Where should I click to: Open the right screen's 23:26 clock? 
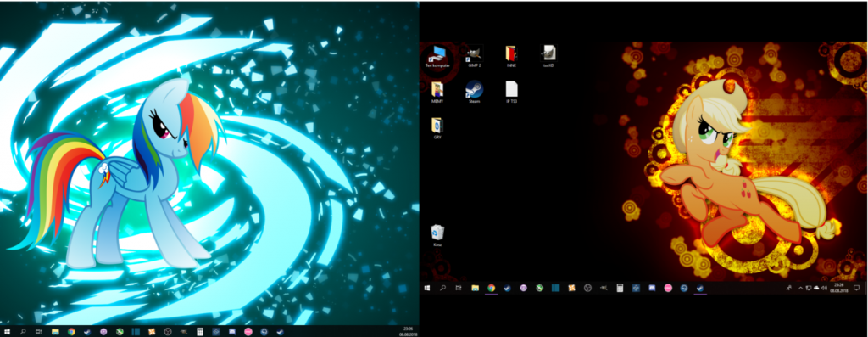tap(838, 288)
